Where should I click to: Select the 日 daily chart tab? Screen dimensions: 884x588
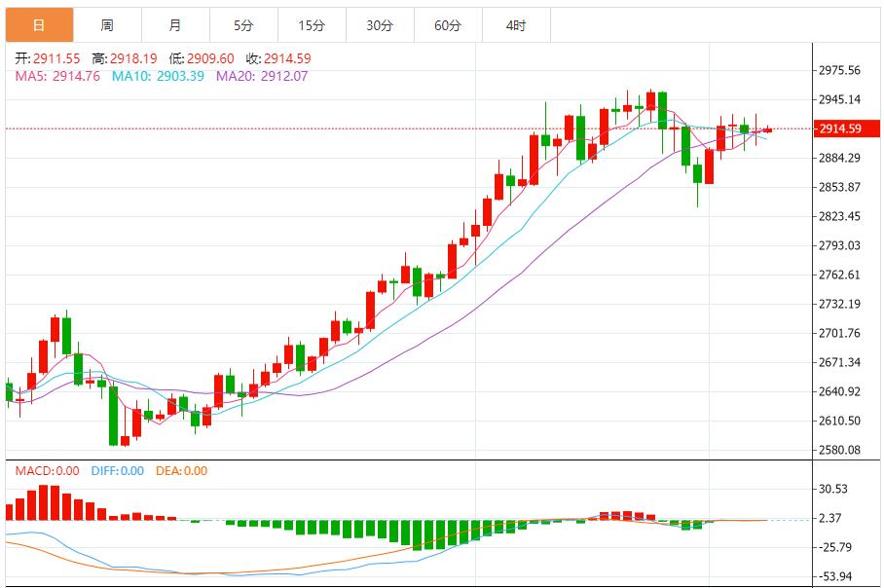click(x=39, y=25)
